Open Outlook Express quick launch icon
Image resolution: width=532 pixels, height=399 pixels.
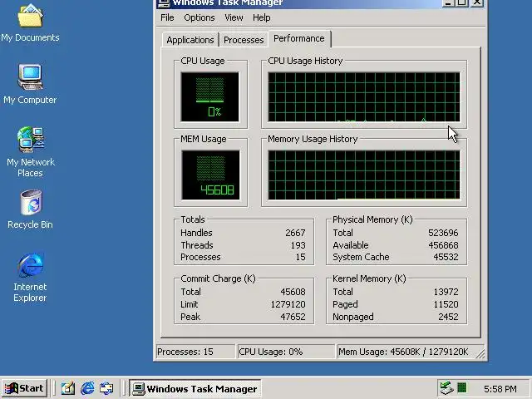point(106,388)
